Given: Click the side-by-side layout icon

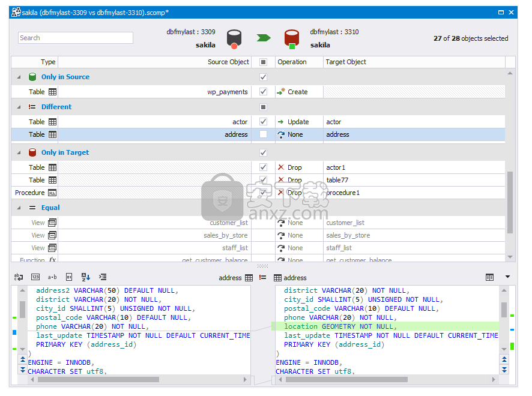Looking at the screenshot, I should (x=489, y=277).
